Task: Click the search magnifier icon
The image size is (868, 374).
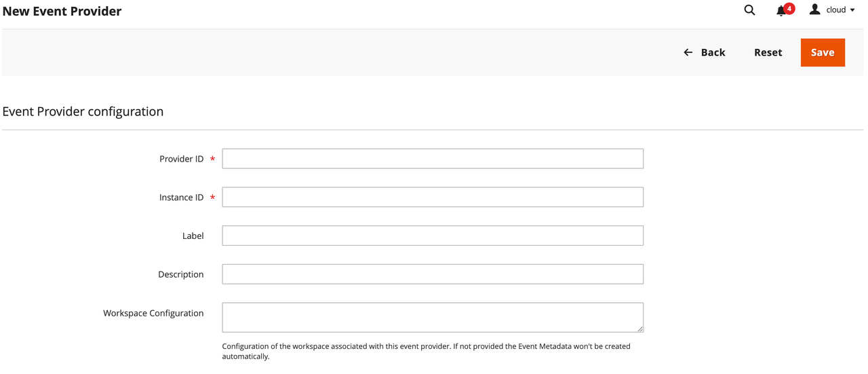Action: 749,10
